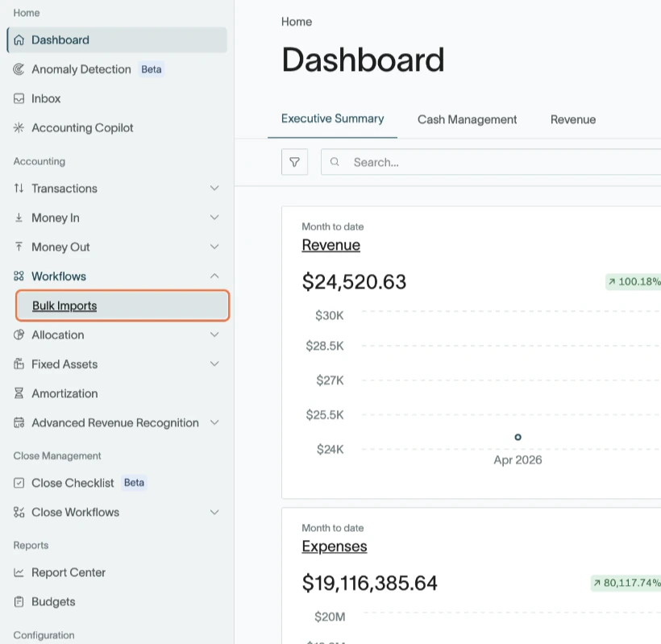The width and height of the screenshot is (661, 644).
Task: Click the Money Out upload icon
Action: pos(19,247)
